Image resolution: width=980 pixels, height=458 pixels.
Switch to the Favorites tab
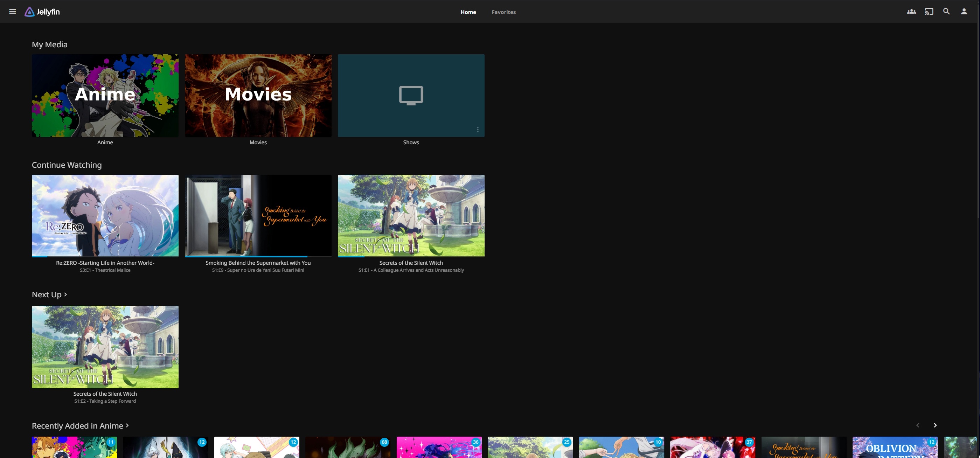coord(503,12)
